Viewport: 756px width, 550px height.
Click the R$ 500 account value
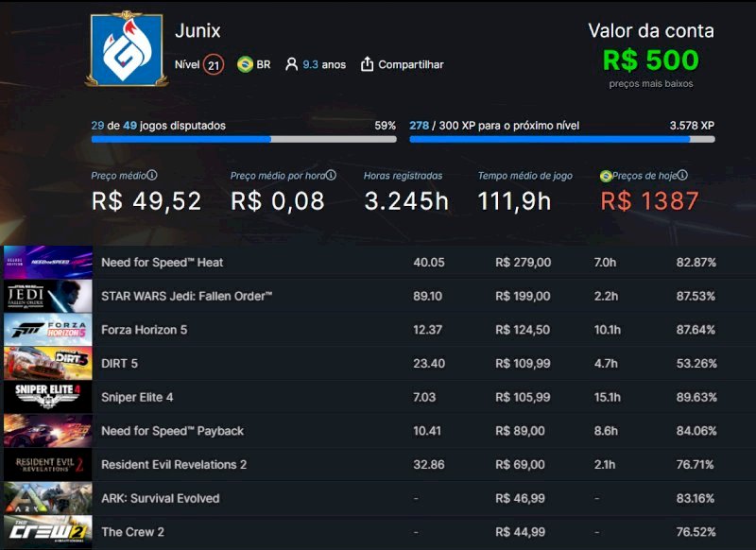tap(651, 60)
